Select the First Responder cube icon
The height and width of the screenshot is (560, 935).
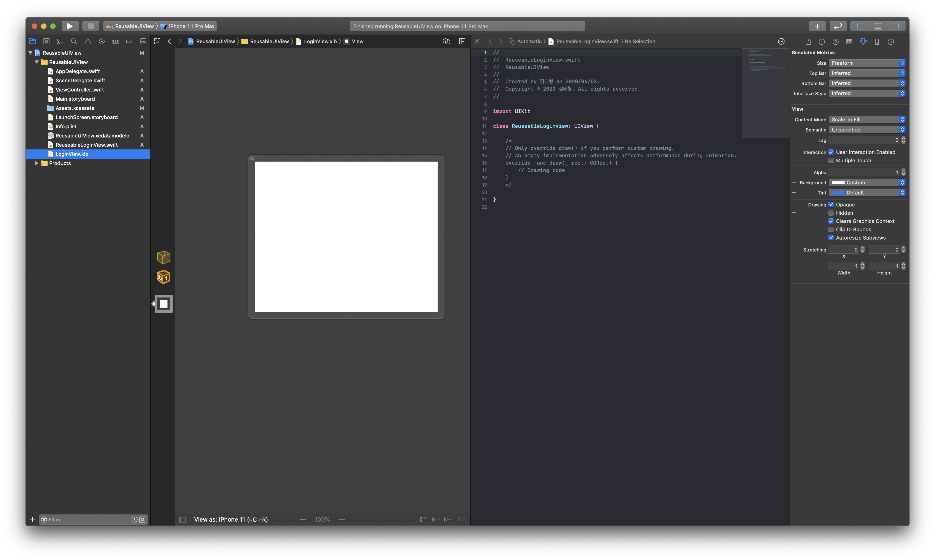point(164,277)
